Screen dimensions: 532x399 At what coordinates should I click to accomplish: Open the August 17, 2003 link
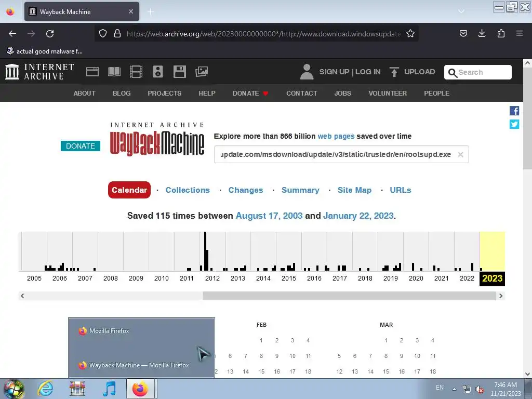pos(269,216)
